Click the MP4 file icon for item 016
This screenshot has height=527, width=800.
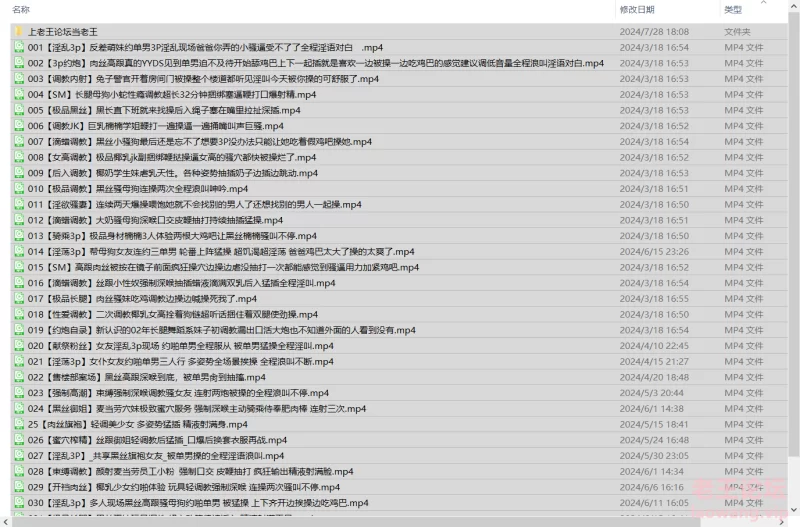click(19, 283)
